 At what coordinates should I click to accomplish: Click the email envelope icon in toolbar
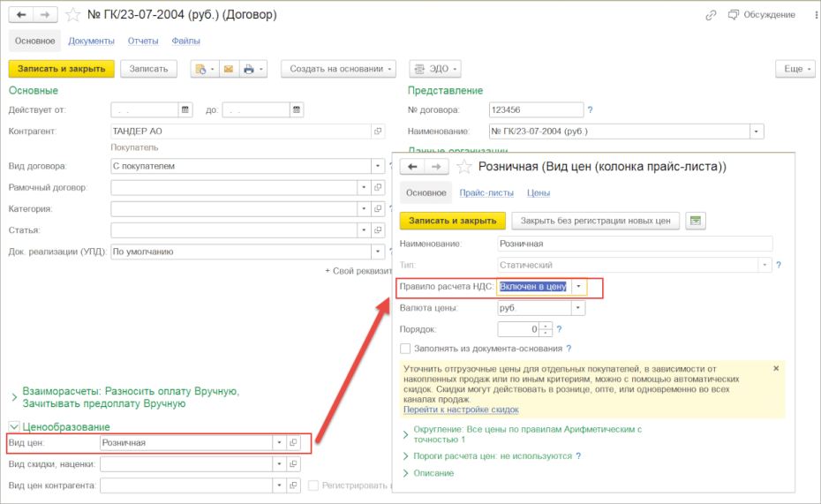tap(229, 69)
